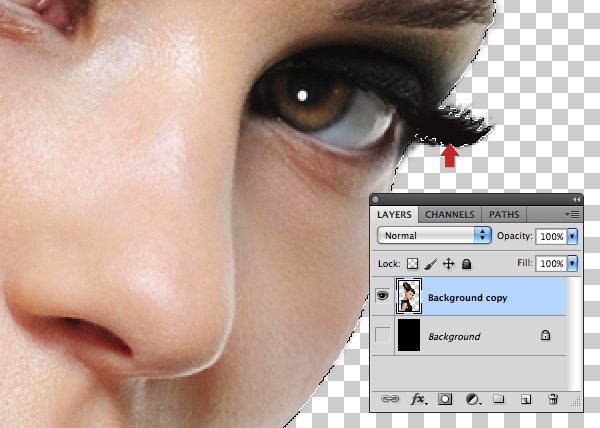Select the Layers tab

click(x=394, y=215)
